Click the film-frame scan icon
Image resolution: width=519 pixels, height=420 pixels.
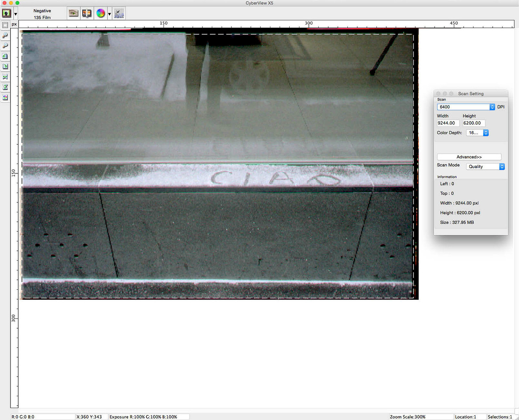tap(7, 13)
